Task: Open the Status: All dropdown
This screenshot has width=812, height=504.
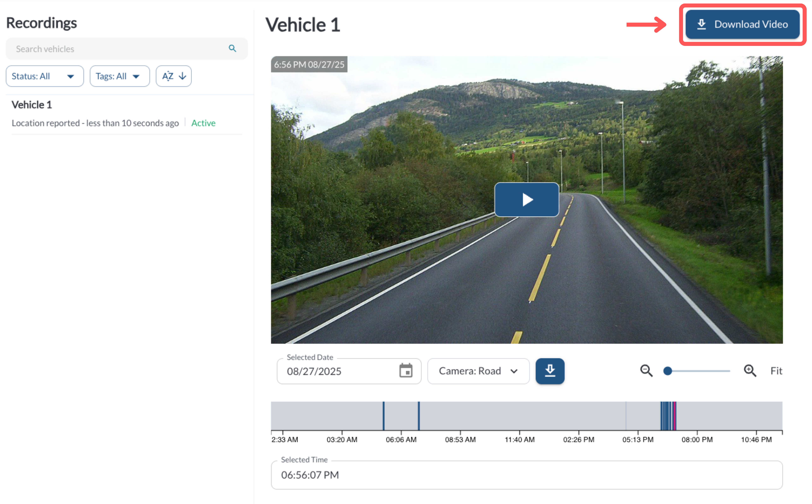Action: click(x=44, y=76)
